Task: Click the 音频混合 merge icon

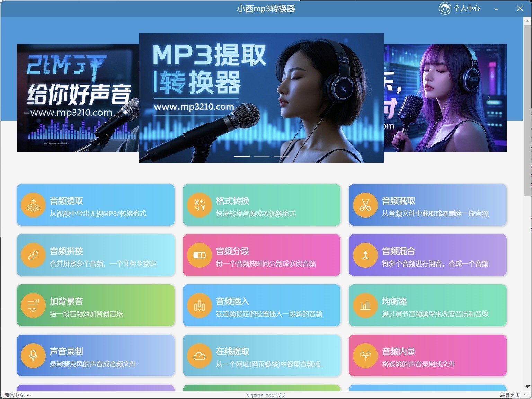Action: [365, 255]
